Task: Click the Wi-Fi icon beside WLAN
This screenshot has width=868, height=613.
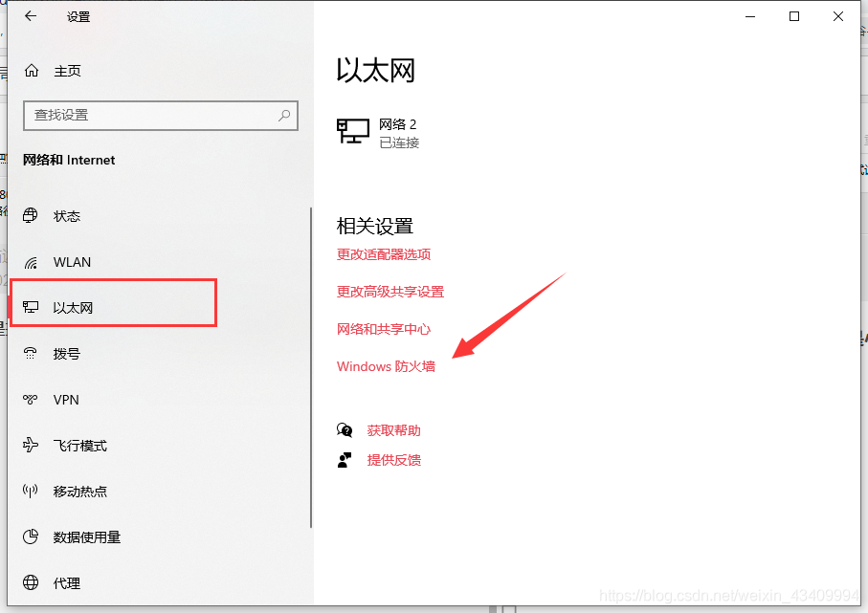Action: [31, 262]
